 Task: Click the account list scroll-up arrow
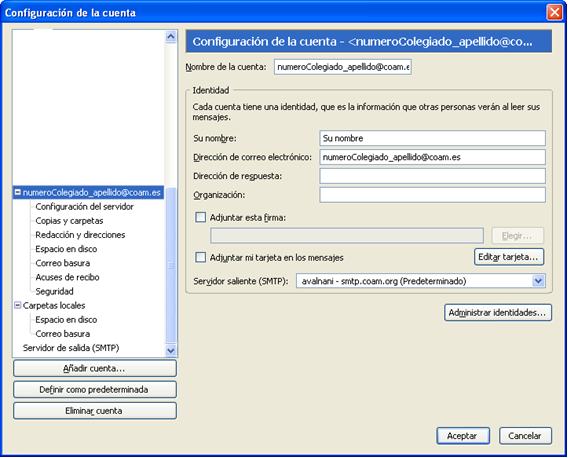(171, 37)
